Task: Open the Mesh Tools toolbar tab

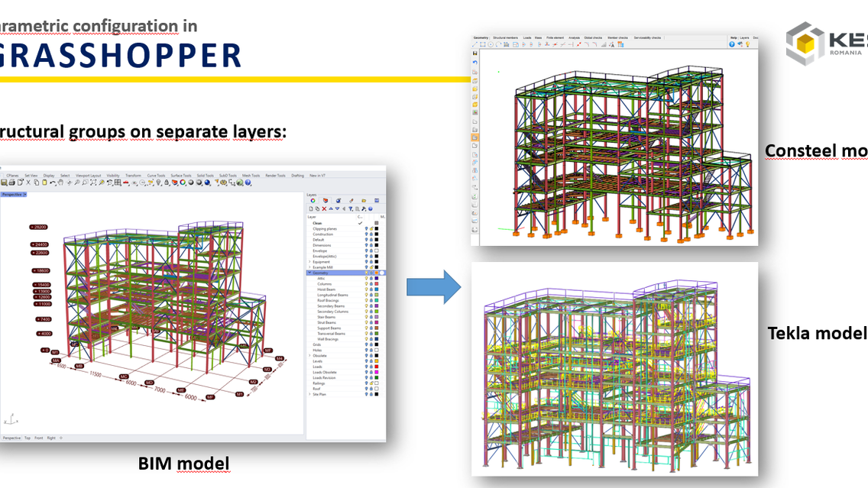Action: tap(251, 176)
